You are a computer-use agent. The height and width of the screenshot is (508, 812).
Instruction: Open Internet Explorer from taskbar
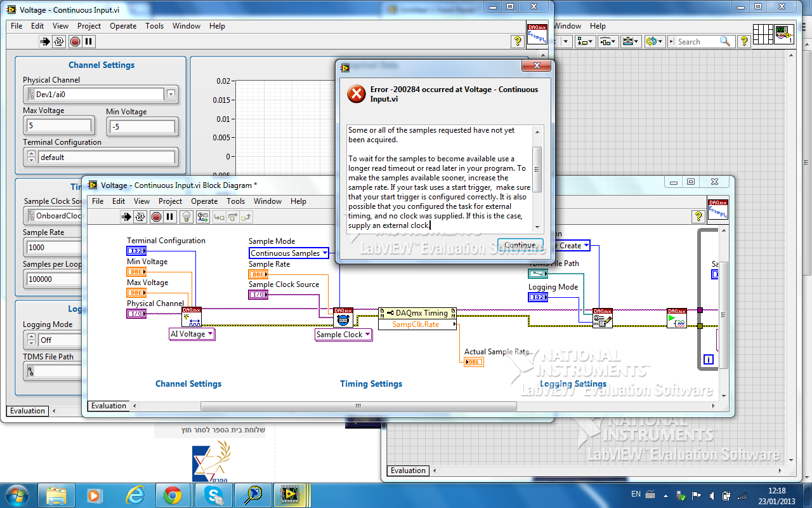(136, 495)
